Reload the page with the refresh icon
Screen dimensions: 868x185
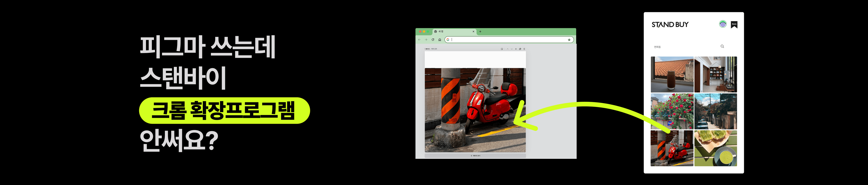tap(433, 40)
